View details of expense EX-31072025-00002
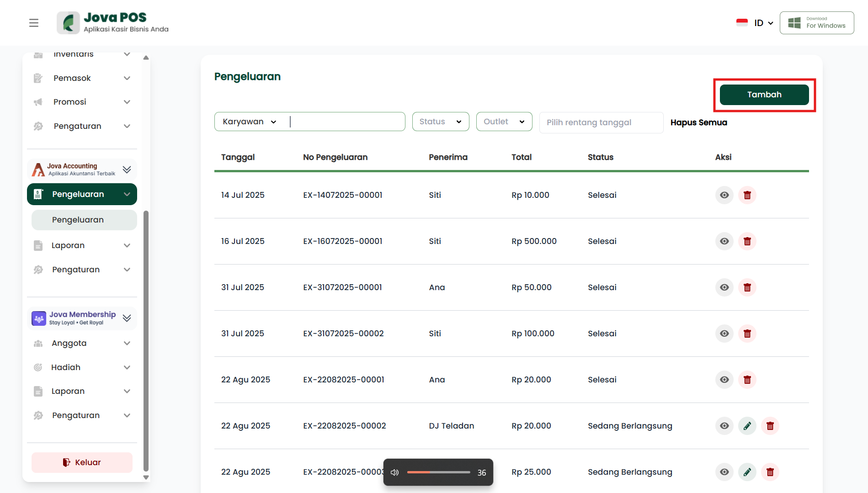The image size is (868, 493). (724, 334)
